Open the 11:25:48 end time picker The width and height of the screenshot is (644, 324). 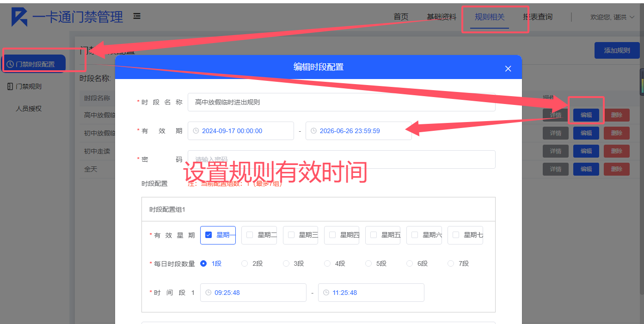tap(371, 293)
